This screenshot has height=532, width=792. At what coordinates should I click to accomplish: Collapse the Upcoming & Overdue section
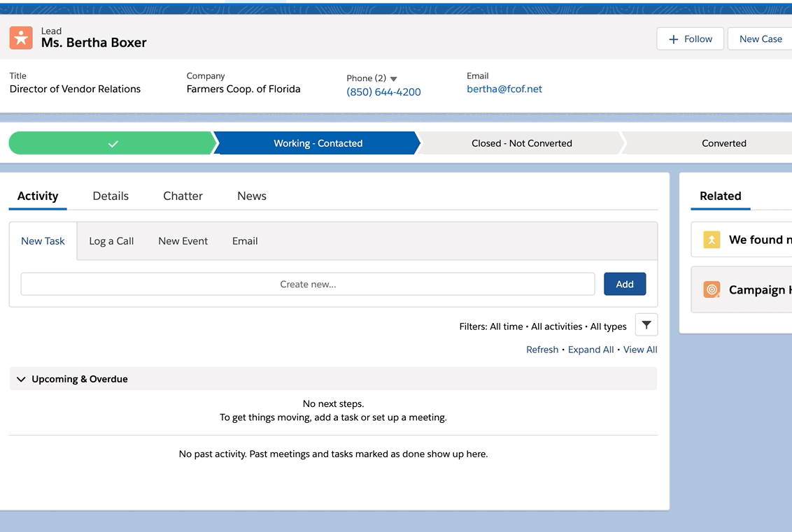21,379
